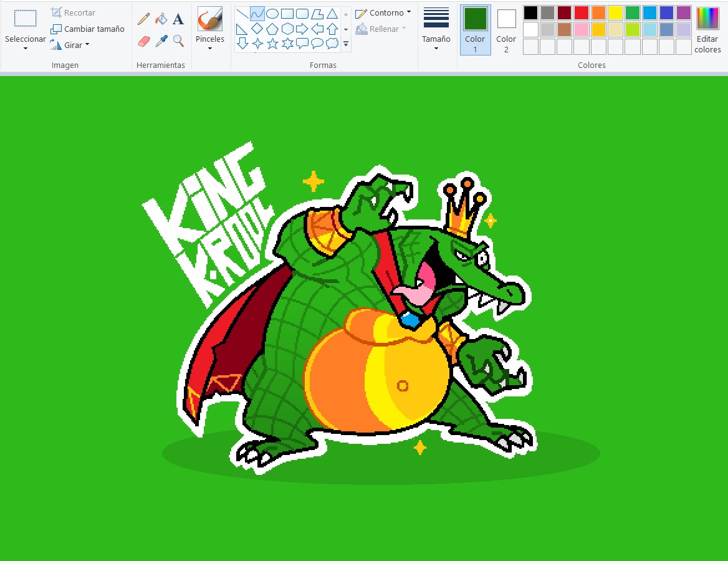This screenshot has width=728, height=561.
Task: Choose the Polygon shape
Action: pos(317,14)
